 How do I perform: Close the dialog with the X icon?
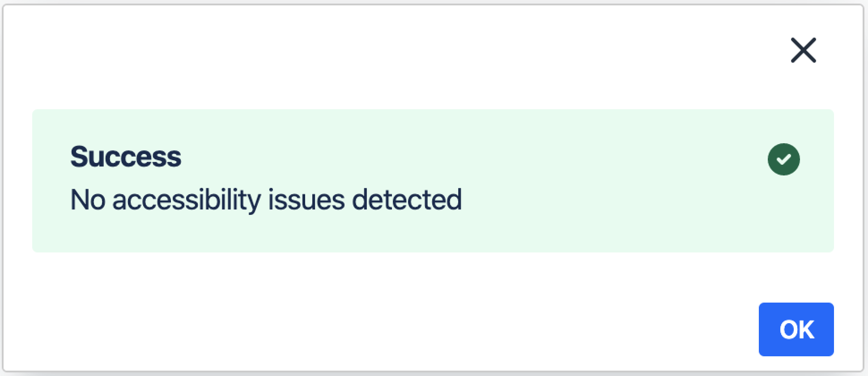click(803, 50)
